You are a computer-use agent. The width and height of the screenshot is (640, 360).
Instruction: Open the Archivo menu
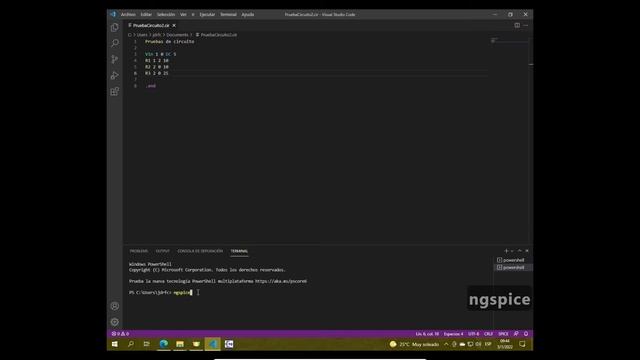128,14
